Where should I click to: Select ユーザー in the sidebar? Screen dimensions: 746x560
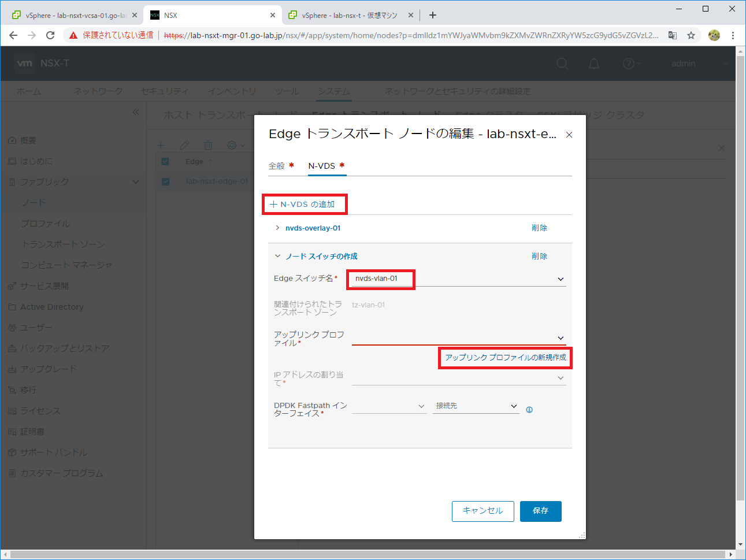tap(36, 328)
